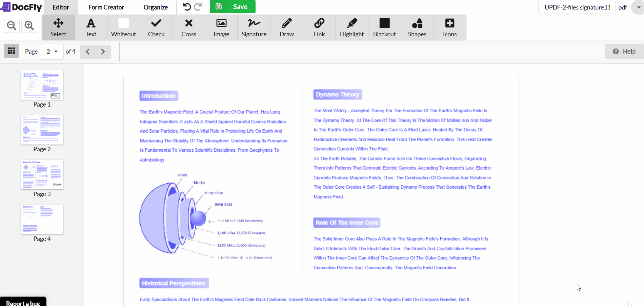Viewport: 644px width, 306px height.
Task: Go to the next page
Action: tap(103, 52)
